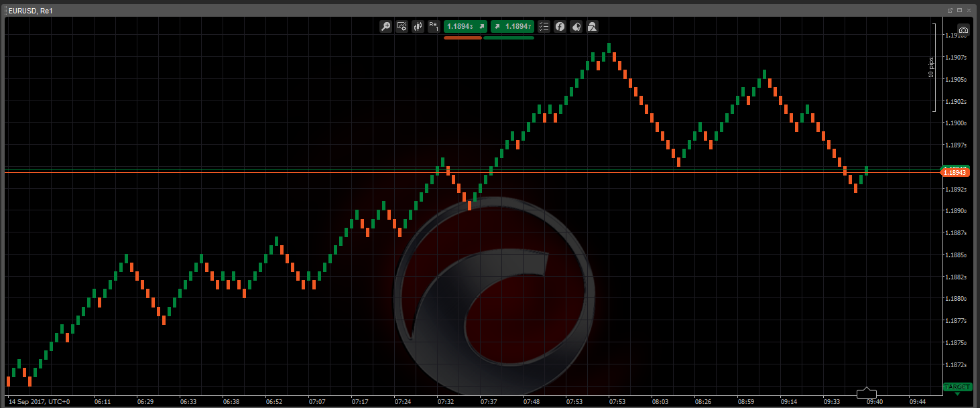Open the indicators f icon
This screenshot has height=408, width=980.
560,27
